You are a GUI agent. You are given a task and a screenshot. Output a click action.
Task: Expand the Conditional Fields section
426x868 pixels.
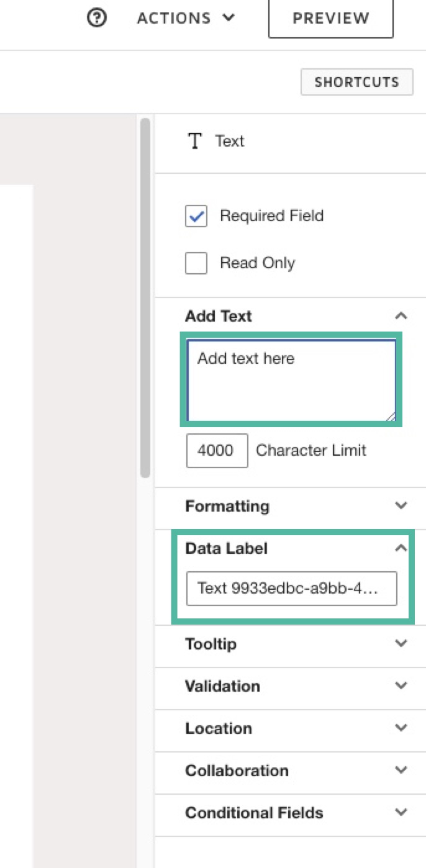point(401,813)
